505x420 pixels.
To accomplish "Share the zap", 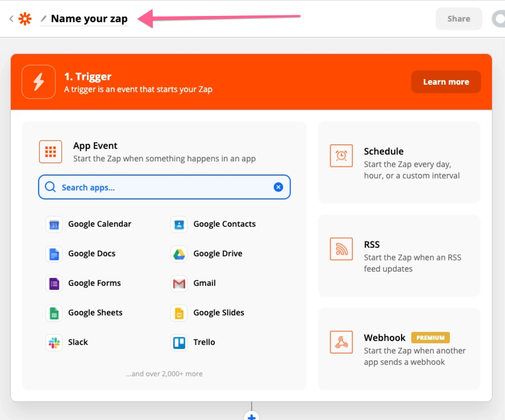I will (458, 19).
